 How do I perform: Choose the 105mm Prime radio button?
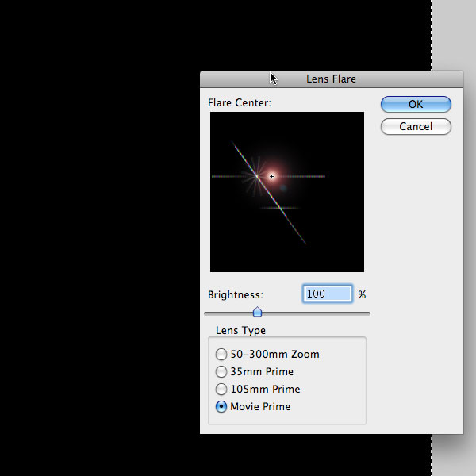click(221, 390)
